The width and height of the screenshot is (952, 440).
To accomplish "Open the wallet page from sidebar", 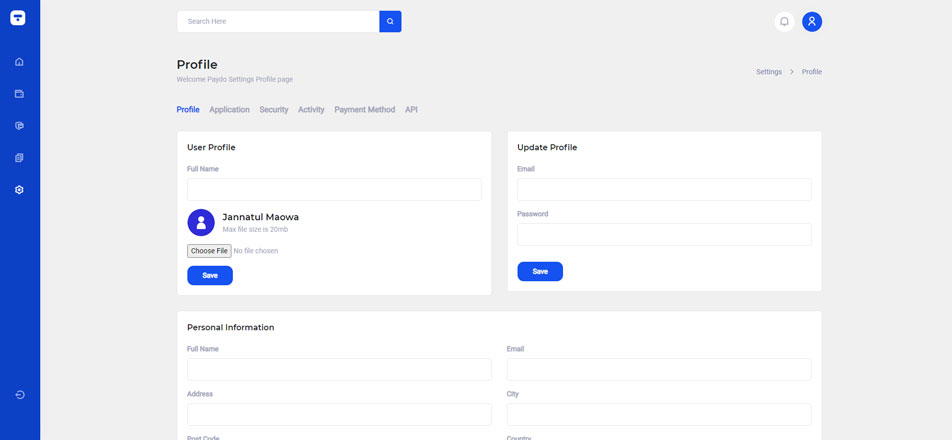I will coord(19,94).
